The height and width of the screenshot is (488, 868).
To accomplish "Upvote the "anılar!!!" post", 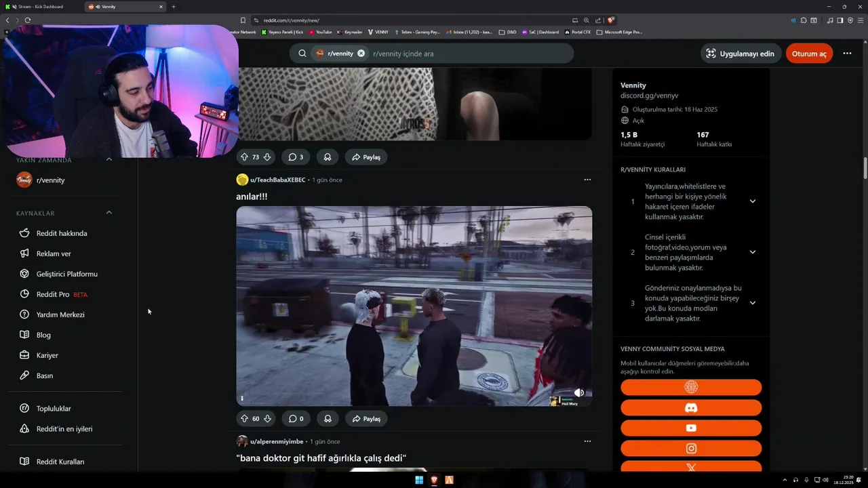I will (245, 419).
